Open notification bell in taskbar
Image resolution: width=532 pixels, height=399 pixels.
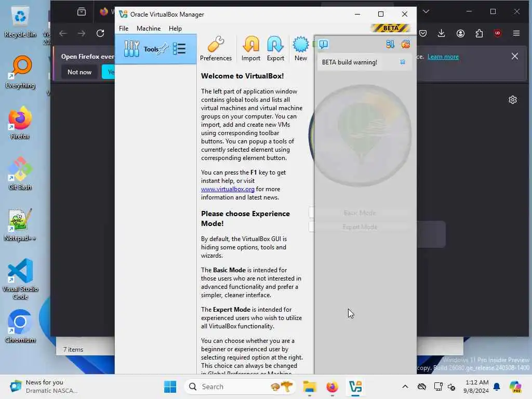coord(497,387)
